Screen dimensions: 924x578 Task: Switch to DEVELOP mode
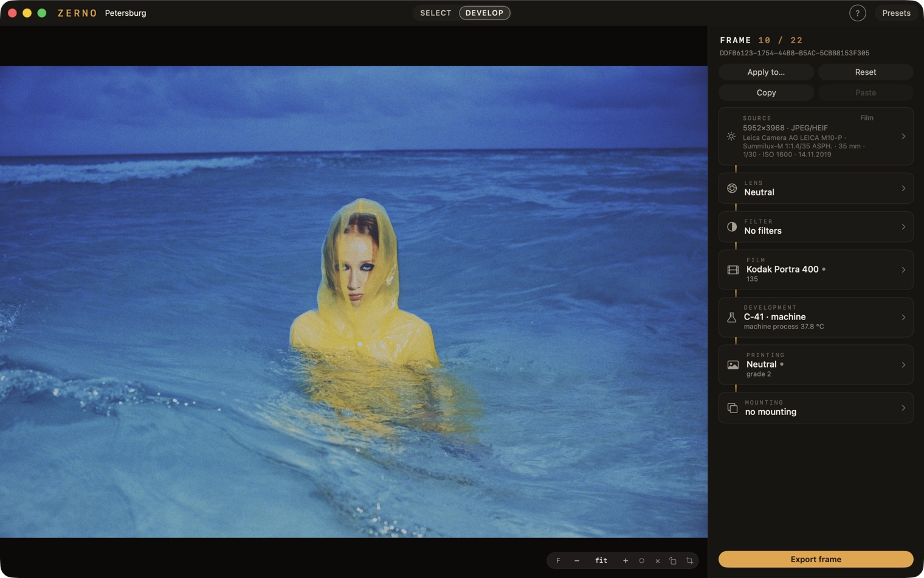click(484, 13)
